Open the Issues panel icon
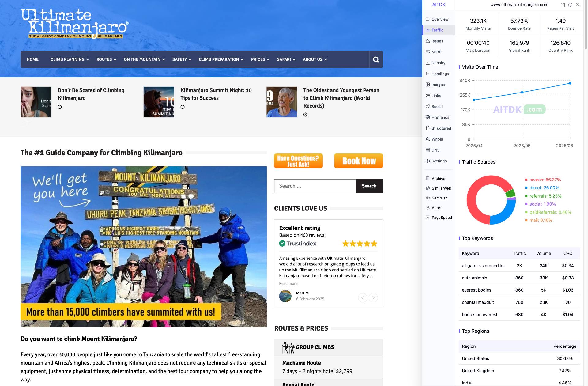 428,41
